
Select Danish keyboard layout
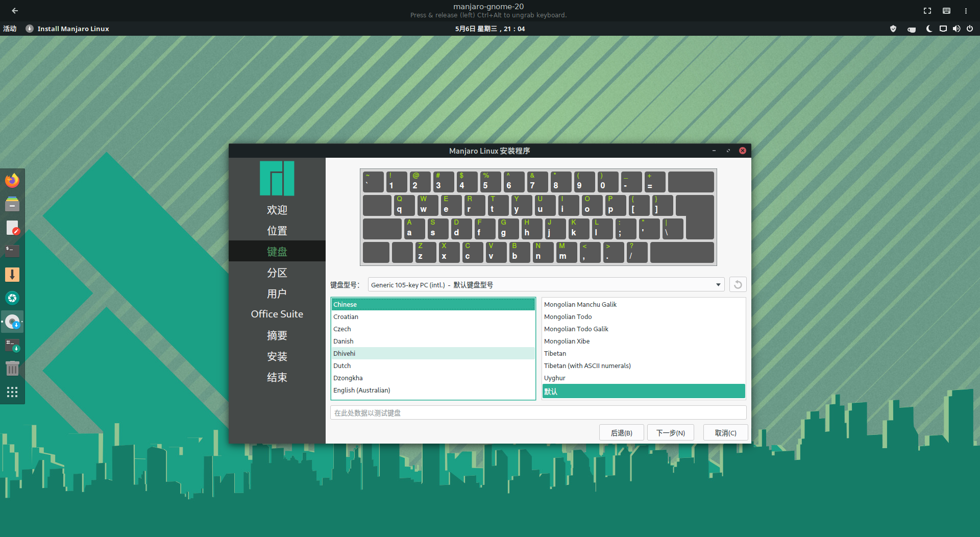point(433,341)
